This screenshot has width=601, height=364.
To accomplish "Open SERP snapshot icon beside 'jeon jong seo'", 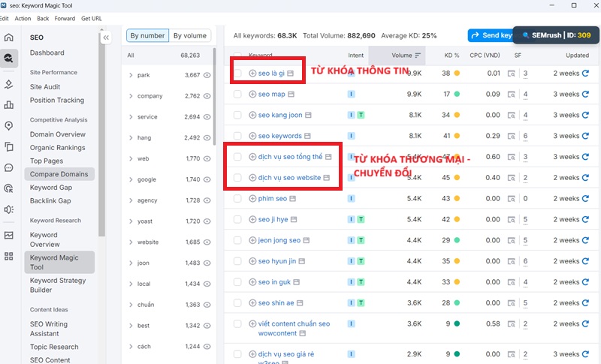I will (x=307, y=240).
